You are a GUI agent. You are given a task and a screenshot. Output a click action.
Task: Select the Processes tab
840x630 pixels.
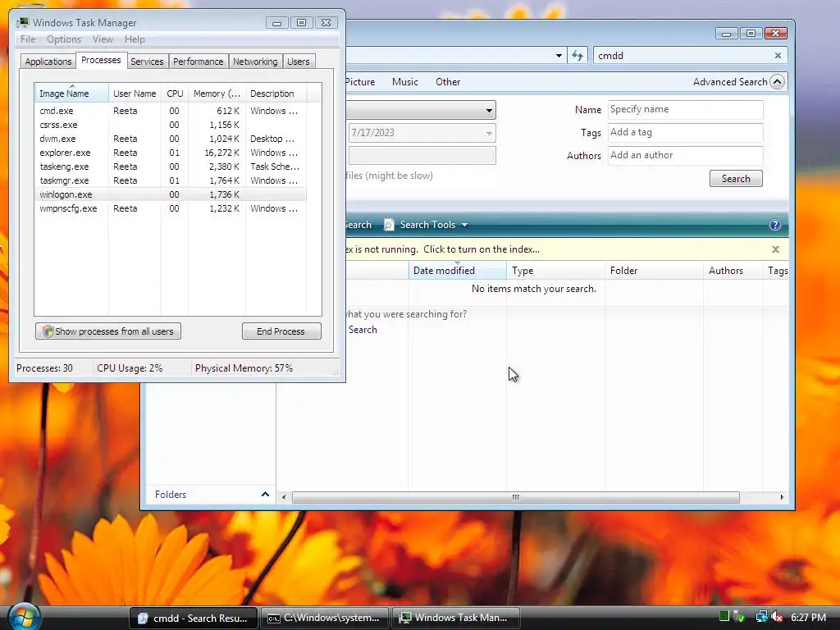[x=101, y=60]
